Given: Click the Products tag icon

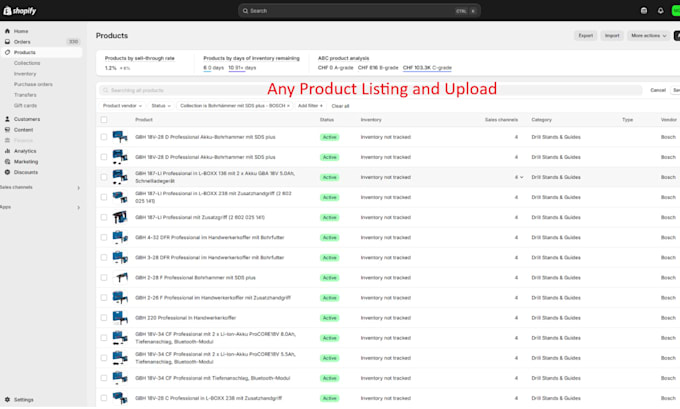Looking at the screenshot, I should pos(7,52).
